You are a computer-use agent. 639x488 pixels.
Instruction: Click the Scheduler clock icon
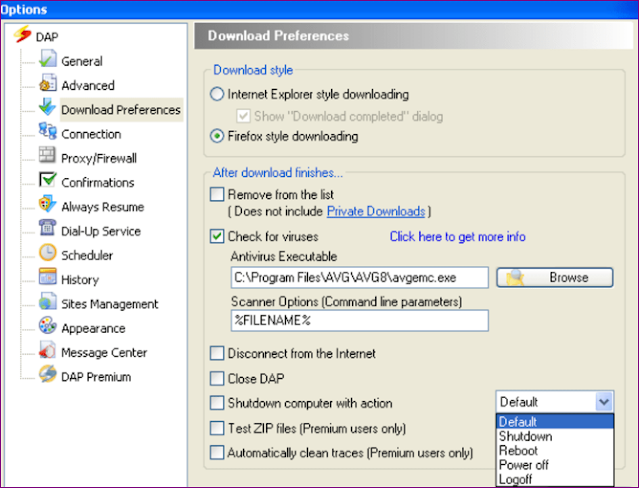48,253
